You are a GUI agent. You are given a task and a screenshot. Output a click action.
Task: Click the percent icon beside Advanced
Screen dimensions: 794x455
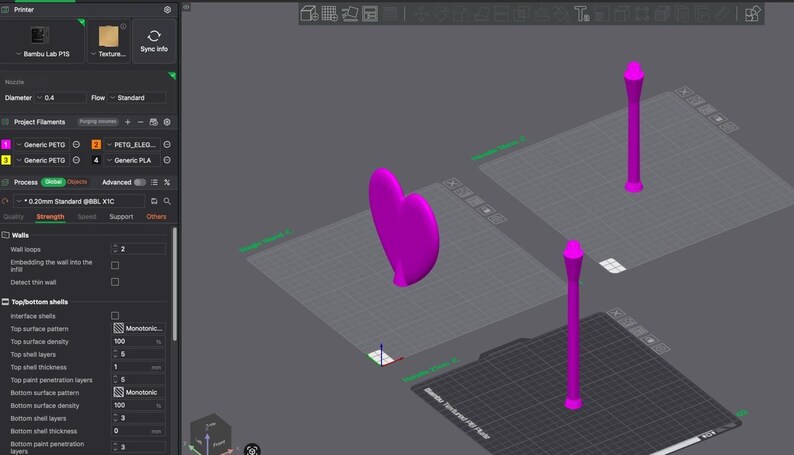167,182
